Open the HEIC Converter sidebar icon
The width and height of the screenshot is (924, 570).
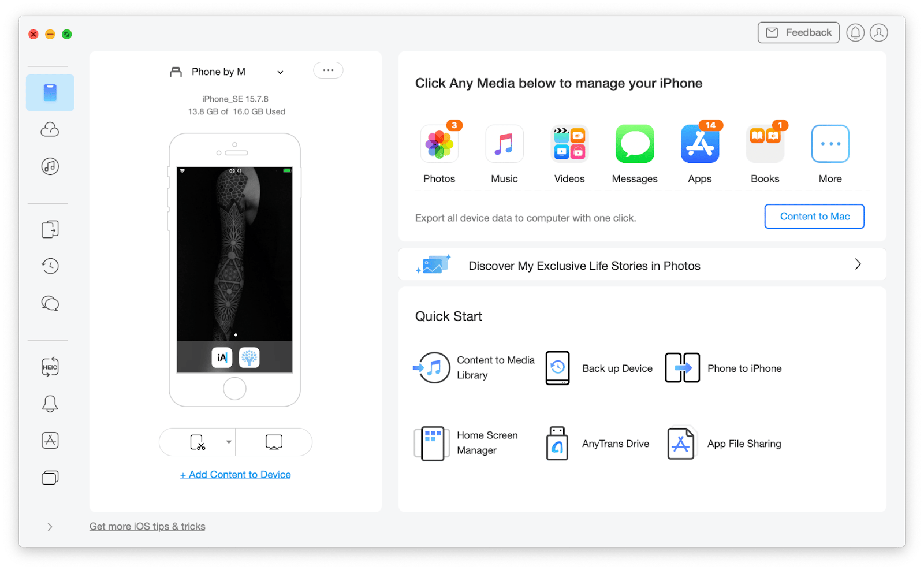point(50,367)
